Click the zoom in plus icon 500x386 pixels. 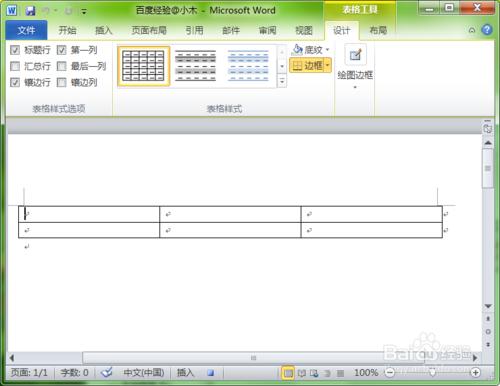point(475,373)
